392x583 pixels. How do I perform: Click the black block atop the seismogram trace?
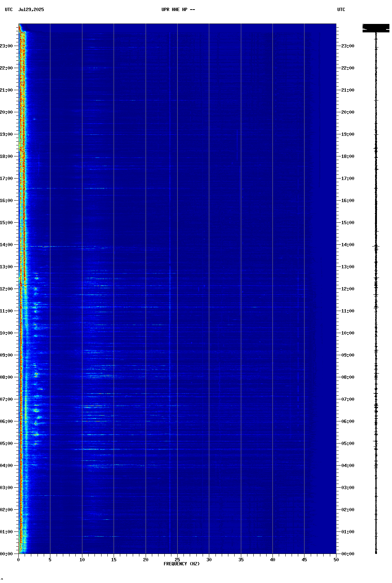click(376, 28)
